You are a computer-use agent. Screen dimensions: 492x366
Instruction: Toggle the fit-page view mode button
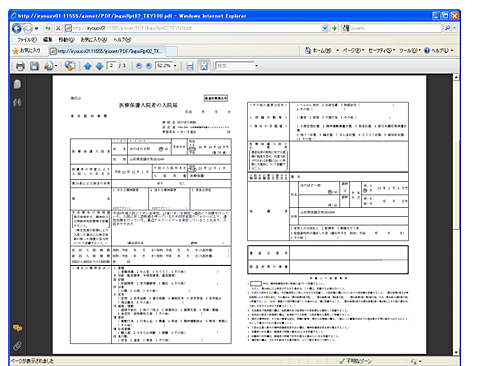pyautogui.click(x=204, y=66)
